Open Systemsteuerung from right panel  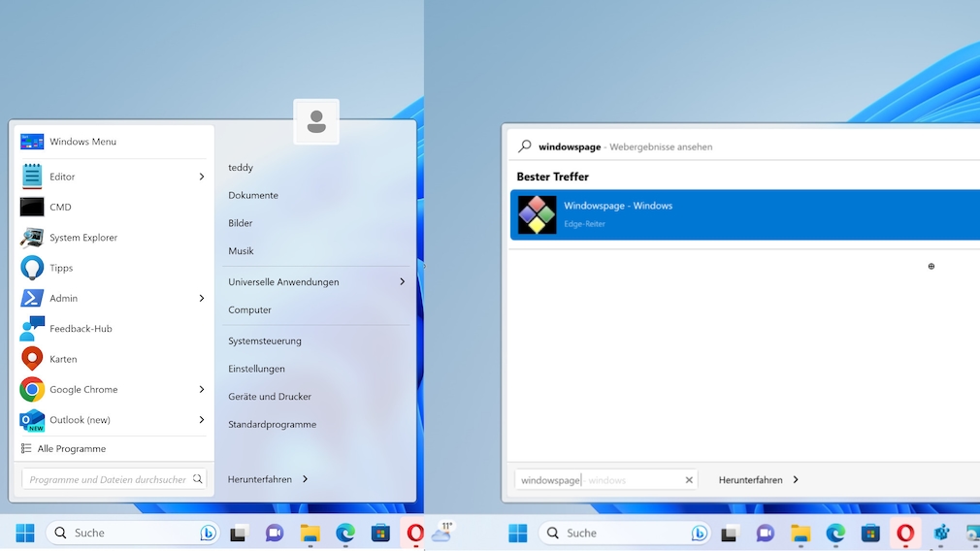click(x=265, y=341)
